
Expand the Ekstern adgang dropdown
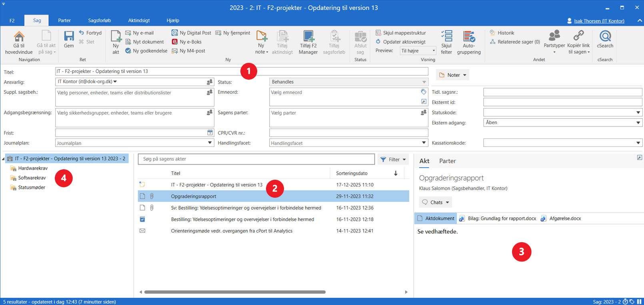(638, 123)
